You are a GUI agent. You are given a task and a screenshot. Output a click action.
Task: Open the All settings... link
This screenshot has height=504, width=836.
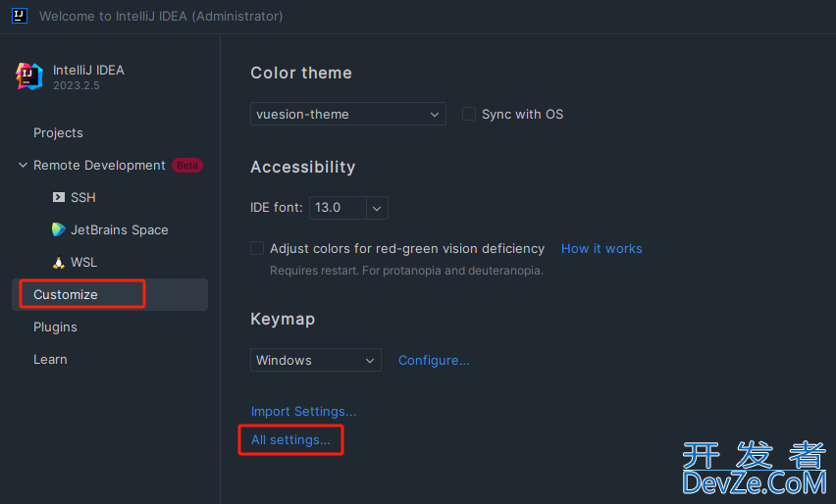tap(290, 440)
